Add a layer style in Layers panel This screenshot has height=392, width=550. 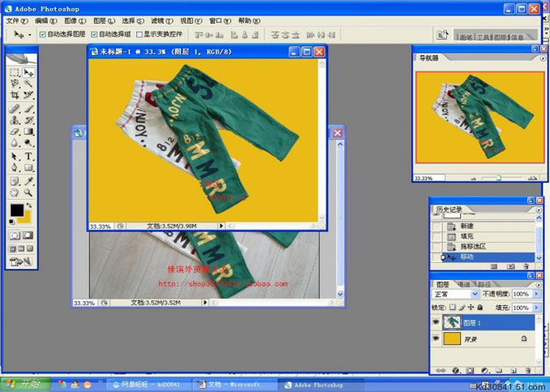click(x=456, y=370)
